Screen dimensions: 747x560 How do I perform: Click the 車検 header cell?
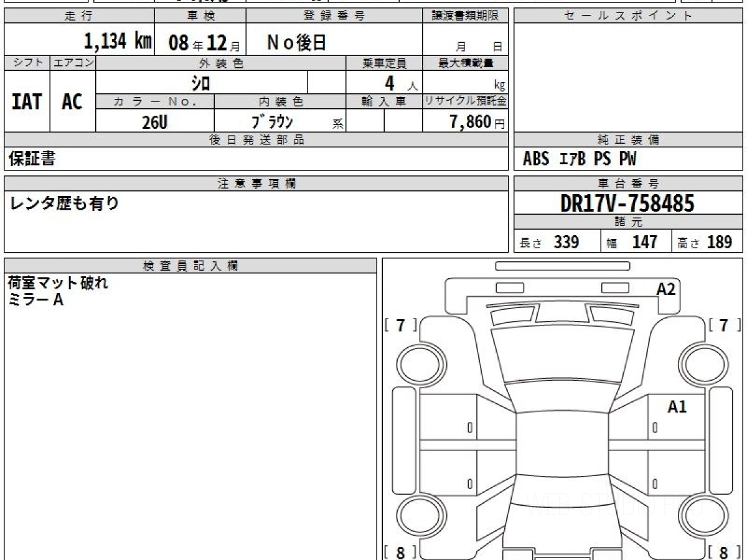[x=200, y=16]
